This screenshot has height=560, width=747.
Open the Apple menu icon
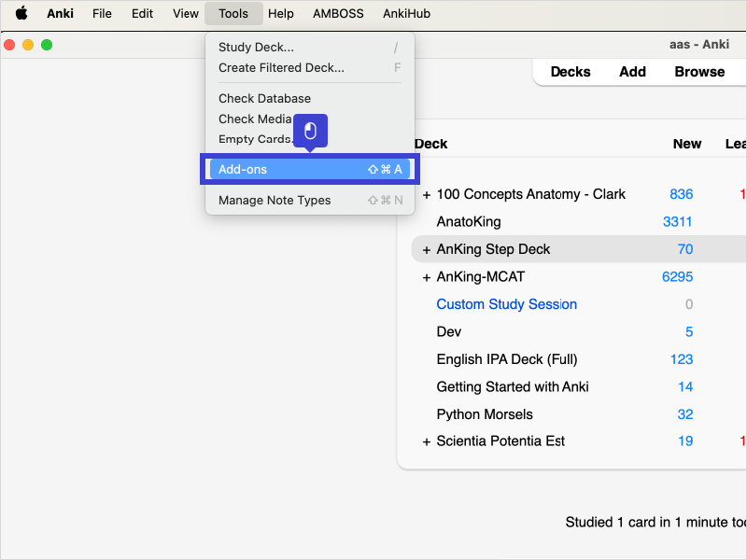[x=21, y=13]
